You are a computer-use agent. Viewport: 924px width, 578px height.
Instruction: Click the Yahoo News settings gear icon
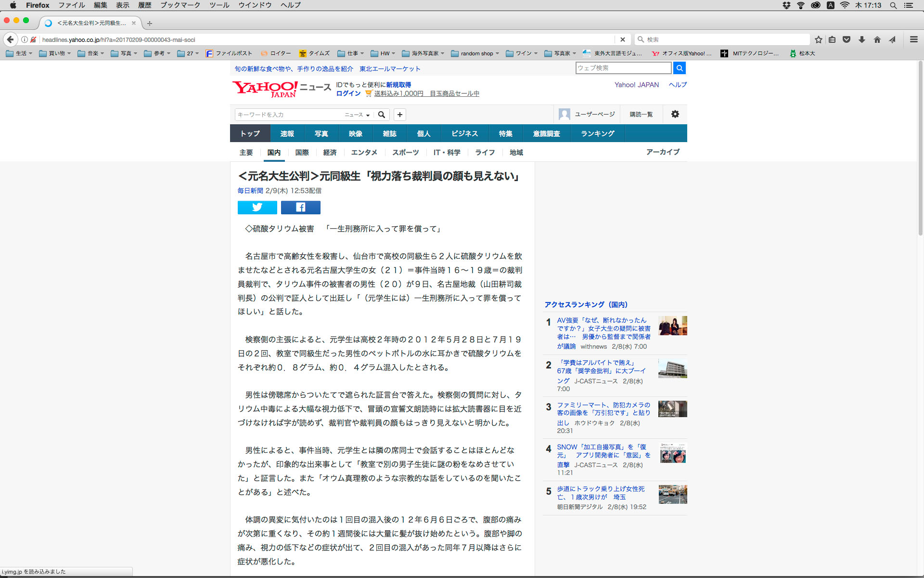pos(675,114)
